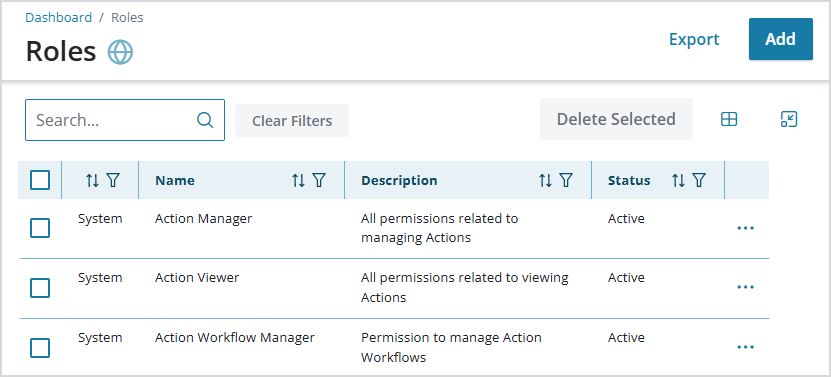Image resolution: width=831 pixels, height=377 pixels.
Task: Click the Action Manager role name
Action: tap(204, 218)
